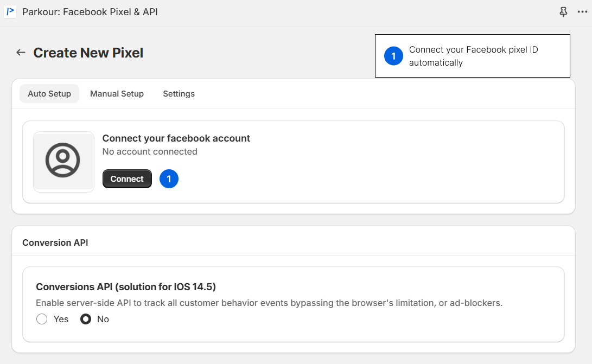Click 'No account connected' status text

click(x=150, y=152)
